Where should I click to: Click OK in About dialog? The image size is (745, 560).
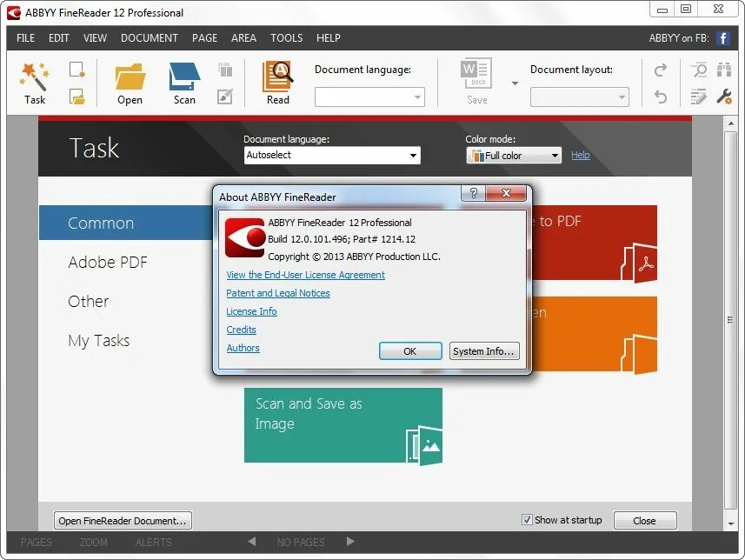click(x=410, y=351)
